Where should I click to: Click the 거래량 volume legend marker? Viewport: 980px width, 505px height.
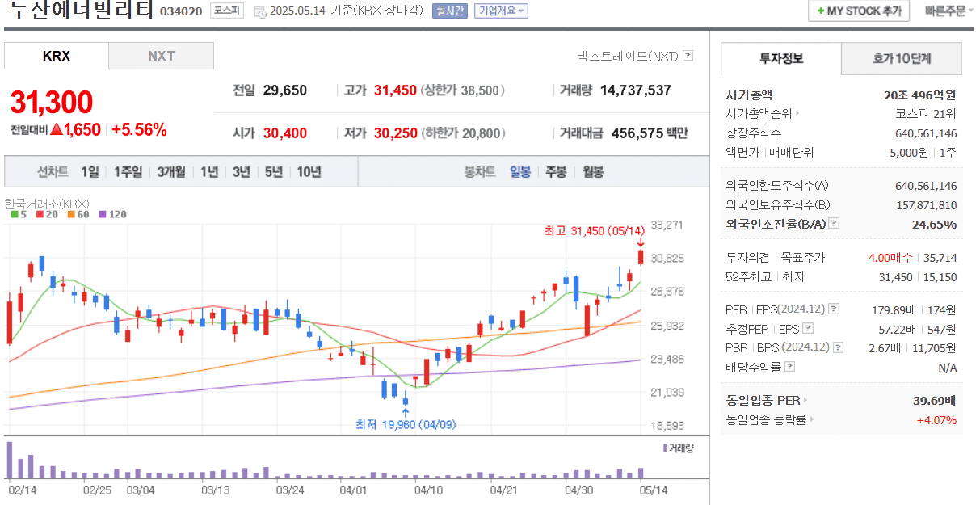tap(665, 447)
